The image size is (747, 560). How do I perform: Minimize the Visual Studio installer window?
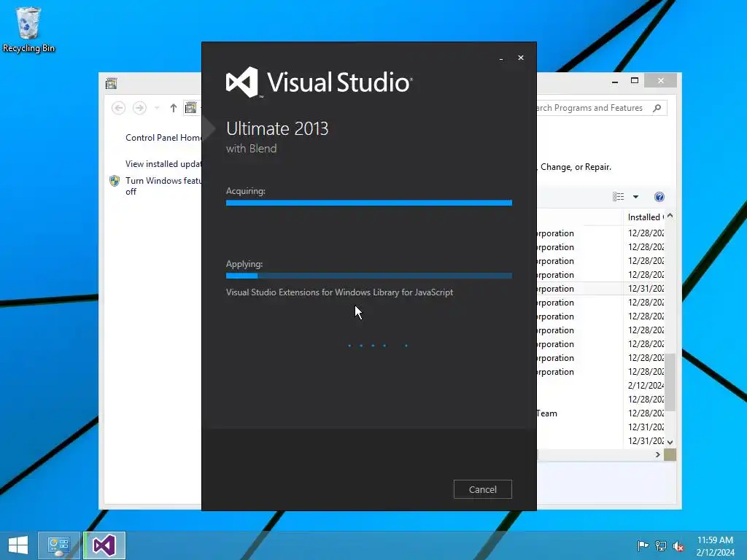[x=501, y=58]
